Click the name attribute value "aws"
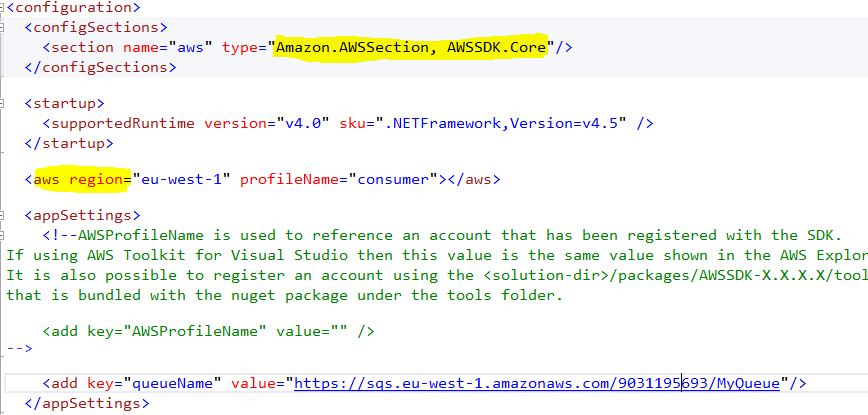This screenshot has width=868, height=415. (190, 48)
